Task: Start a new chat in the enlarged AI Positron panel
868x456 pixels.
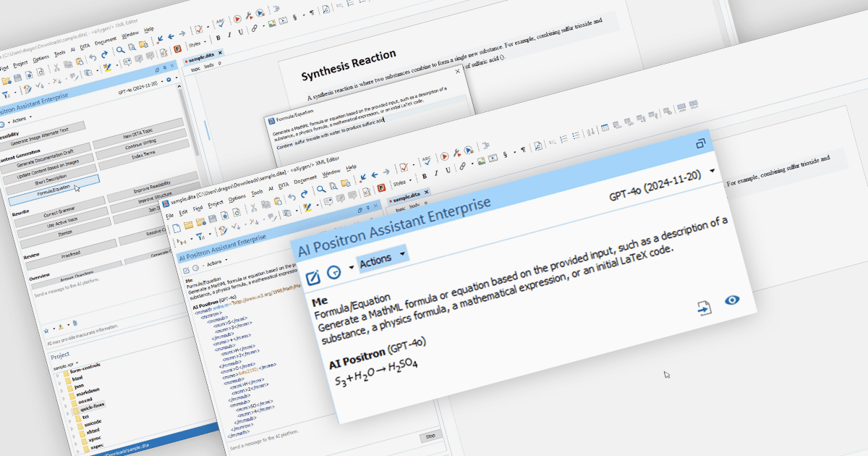Action: 313,277
